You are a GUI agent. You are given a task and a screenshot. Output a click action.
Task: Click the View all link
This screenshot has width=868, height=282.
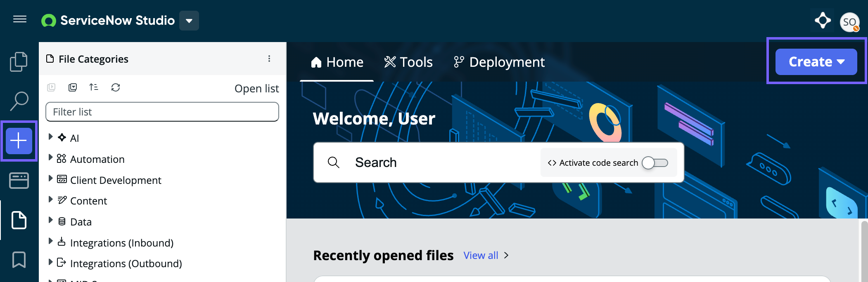[481, 256]
